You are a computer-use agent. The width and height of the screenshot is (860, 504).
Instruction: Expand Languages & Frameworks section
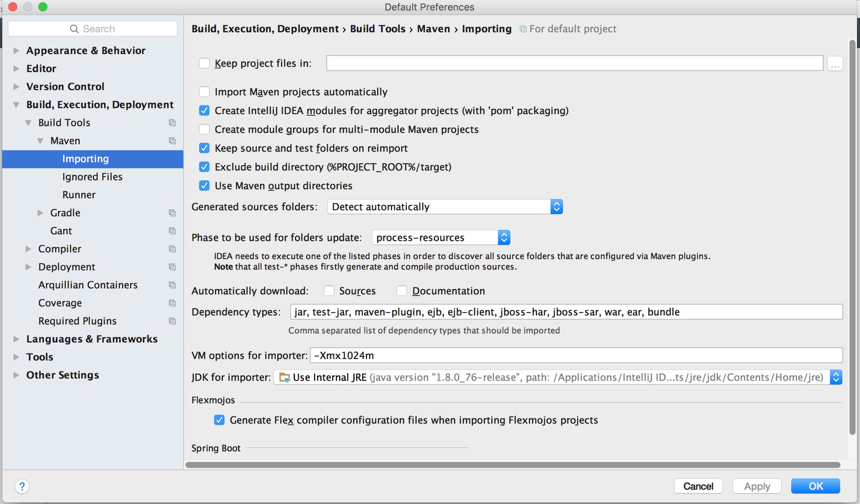16,339
